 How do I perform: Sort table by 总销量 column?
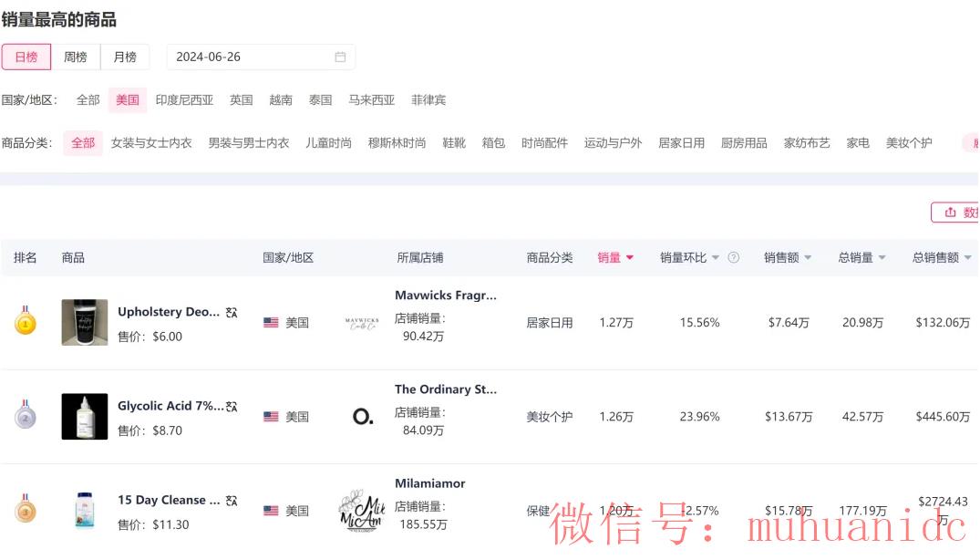(861, 257)
